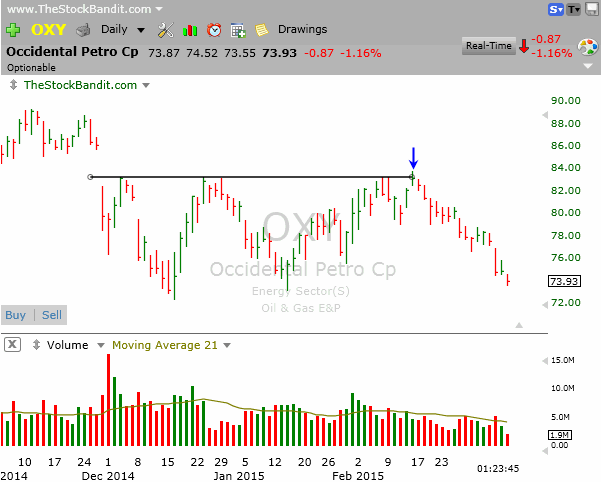
Task: Click the Buy button
Action: (16, 315)
